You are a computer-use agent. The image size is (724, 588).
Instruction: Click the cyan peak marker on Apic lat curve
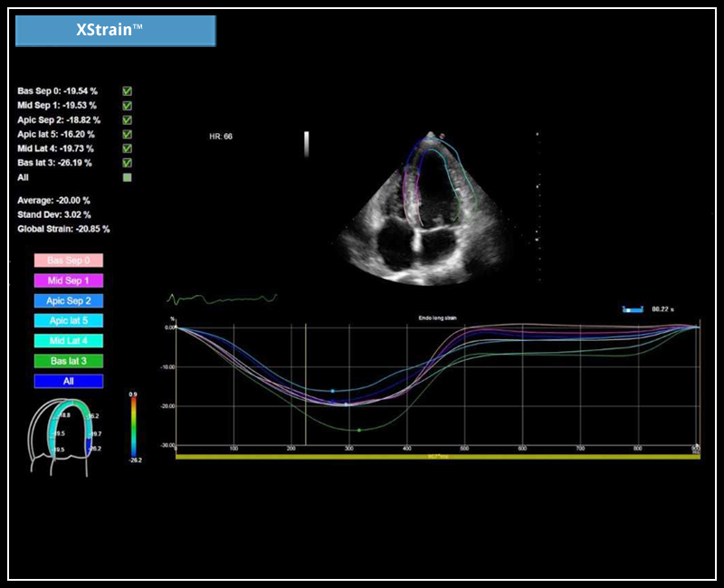(333, 391)
